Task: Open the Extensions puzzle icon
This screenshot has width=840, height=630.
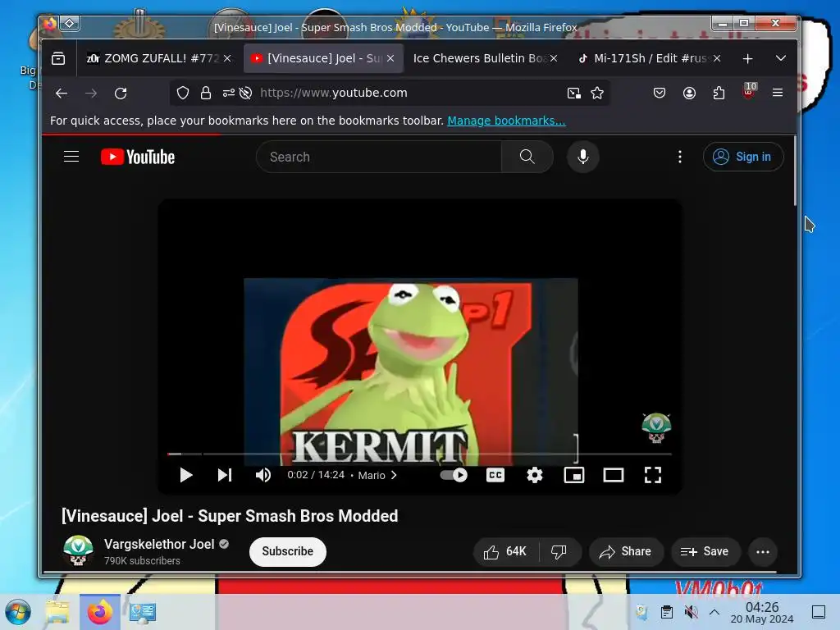Action: (x=719, y=94)
